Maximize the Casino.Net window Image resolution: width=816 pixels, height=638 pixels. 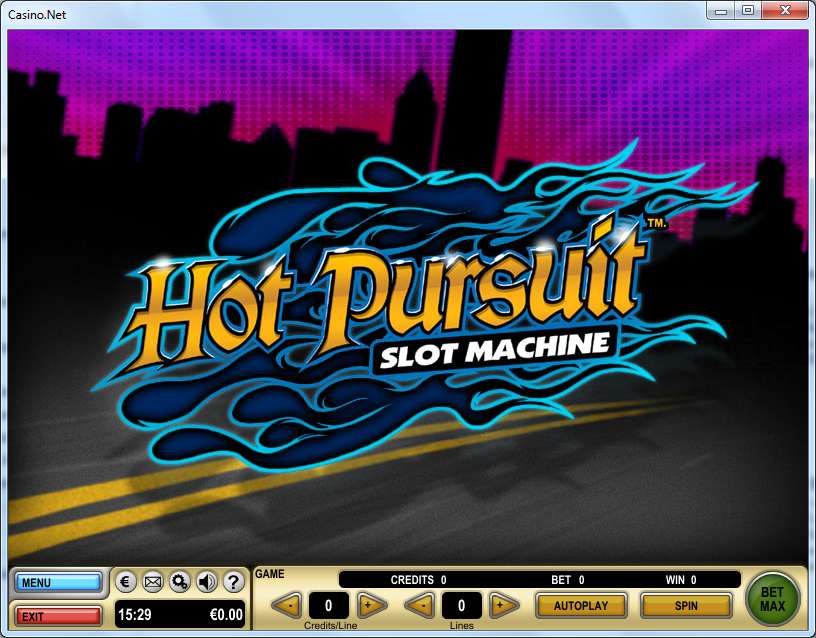[x=748, y=10]
